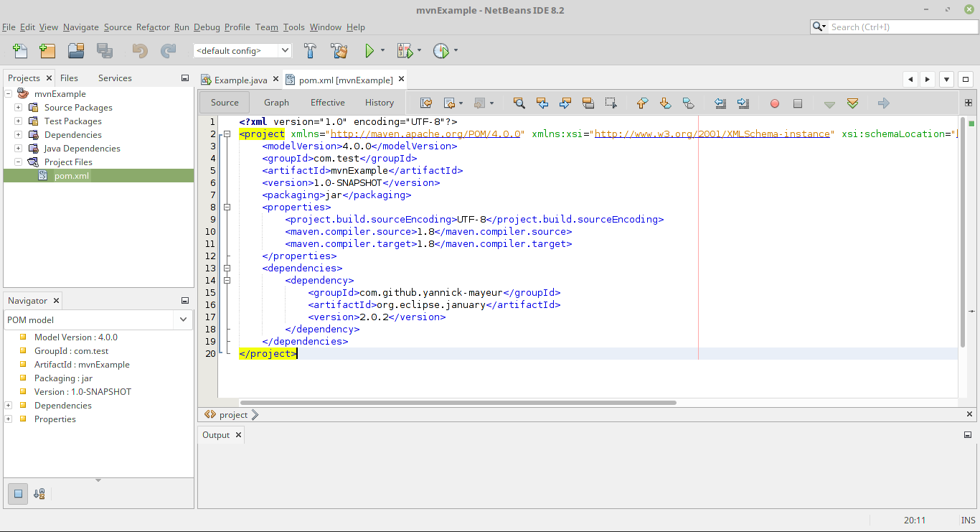
Task: Toggle Rectangular Selection mode
Action: click(611, 103)
